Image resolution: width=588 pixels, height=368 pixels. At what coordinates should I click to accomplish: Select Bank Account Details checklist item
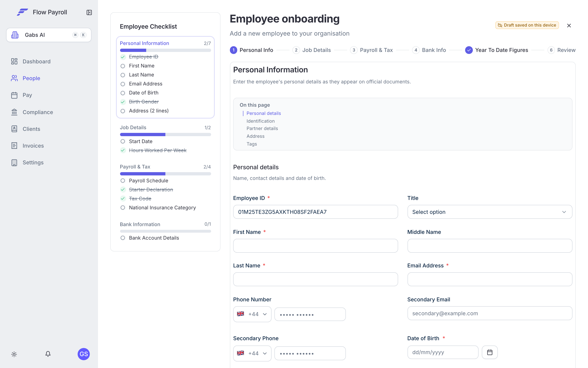tap(150, 238)
